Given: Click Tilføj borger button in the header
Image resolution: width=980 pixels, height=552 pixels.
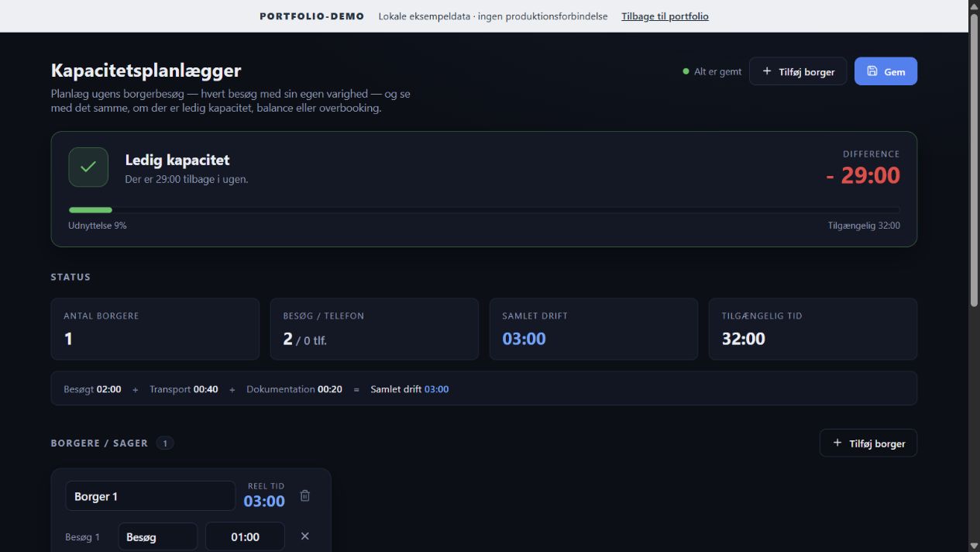Looking at the screenshot, I should 798,71.
